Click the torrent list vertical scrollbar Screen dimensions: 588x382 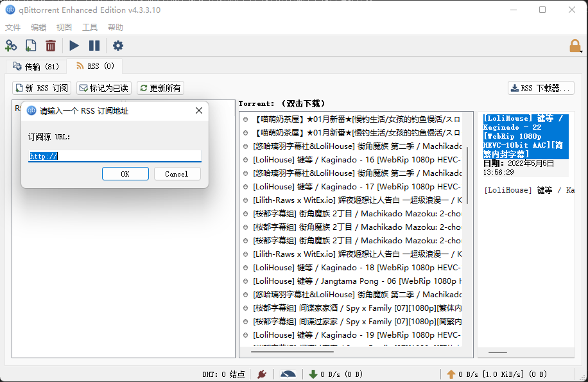tap(467, 175)
